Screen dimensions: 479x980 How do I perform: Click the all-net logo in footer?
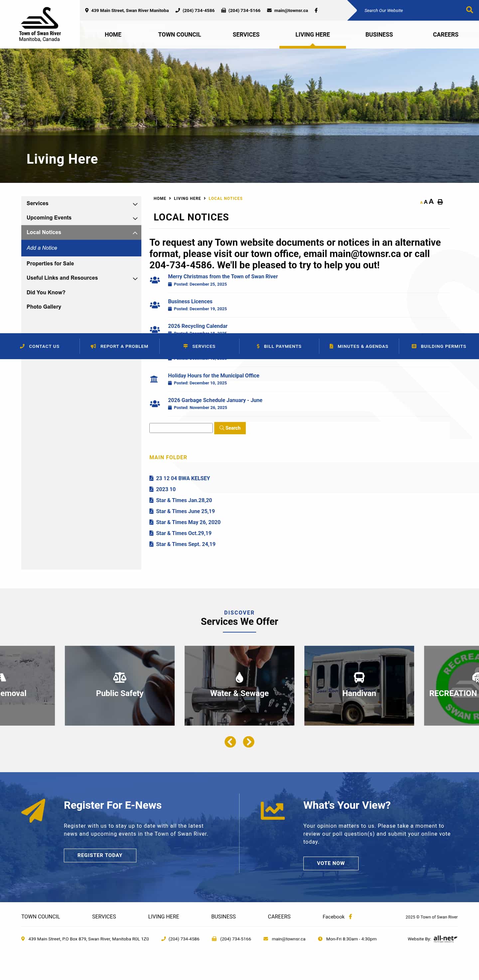[445, 938]
